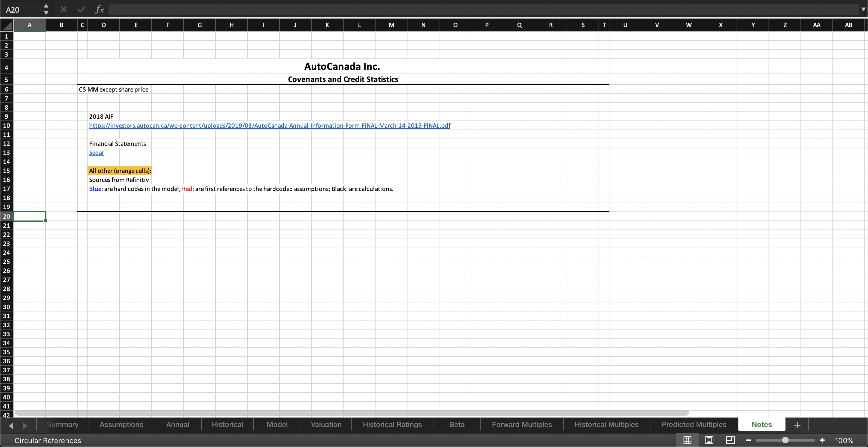The height and width of the screenshot is (447, 868).
Task: Select the Blue/Red/Black color legend cell
Action: pos(241,189)
